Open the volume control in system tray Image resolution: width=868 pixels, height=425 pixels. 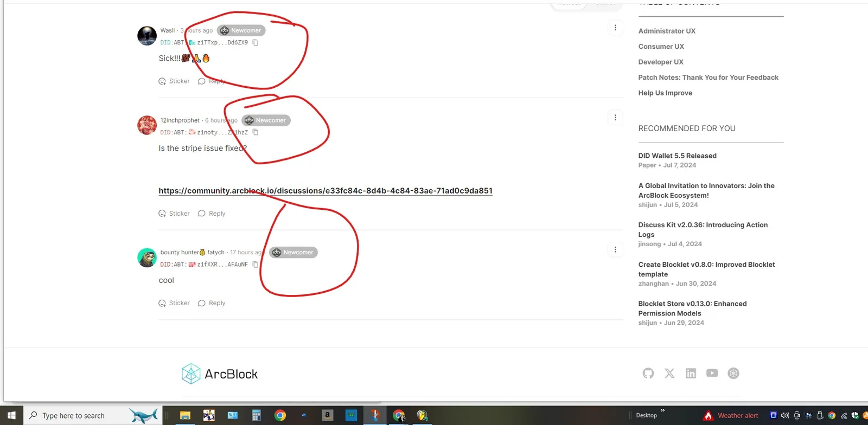[x=785, y=415]
